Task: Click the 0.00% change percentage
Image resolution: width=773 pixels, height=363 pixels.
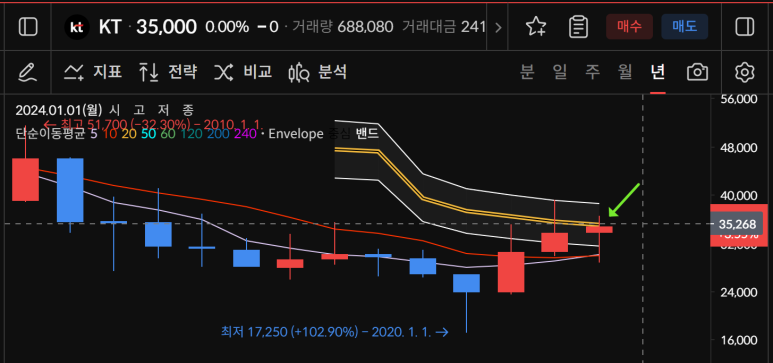Action: 227,27
